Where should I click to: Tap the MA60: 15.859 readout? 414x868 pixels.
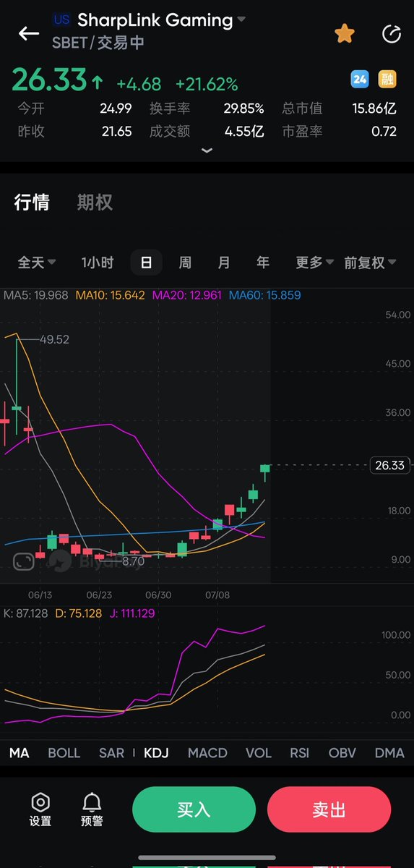point(265,295)
